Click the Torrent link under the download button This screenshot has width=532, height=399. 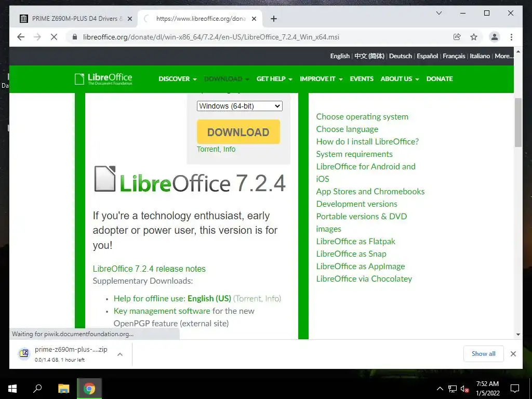point(208,149)
